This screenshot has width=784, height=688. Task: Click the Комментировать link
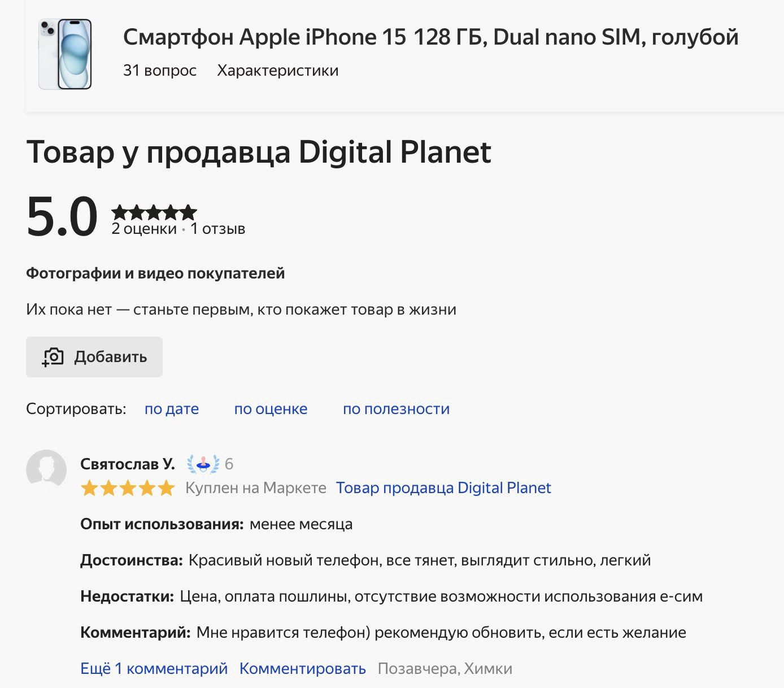tap(303, 669)
